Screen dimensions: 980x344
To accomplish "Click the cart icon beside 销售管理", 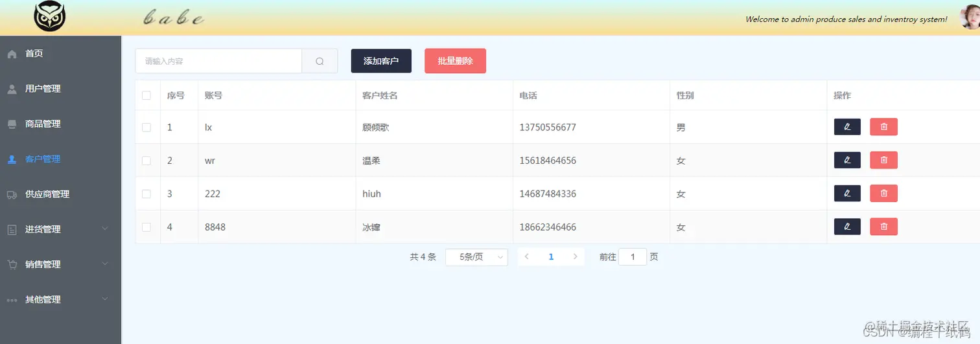I will [x=12, y=264].
